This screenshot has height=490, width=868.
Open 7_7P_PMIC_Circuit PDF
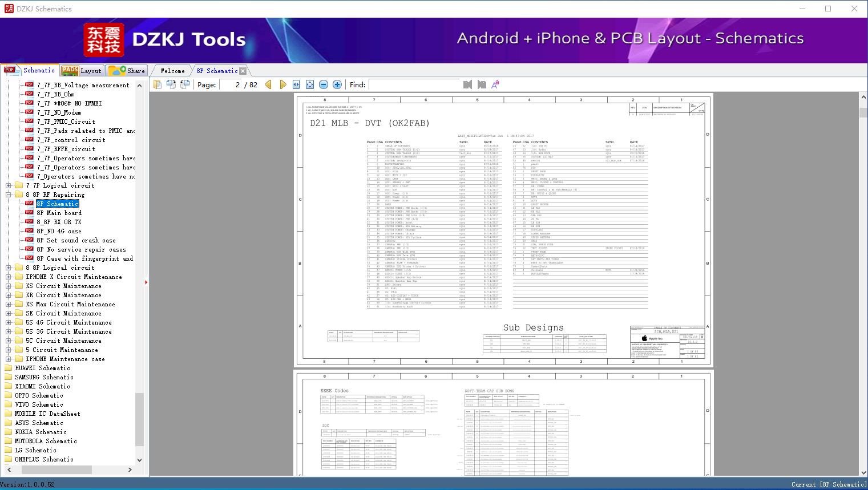pos(66,122)
